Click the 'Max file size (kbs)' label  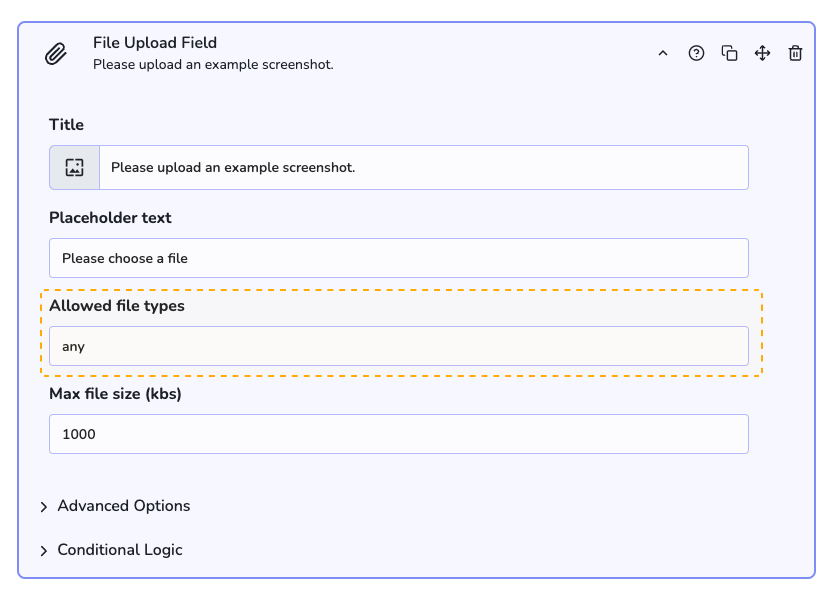coord(115,394)
